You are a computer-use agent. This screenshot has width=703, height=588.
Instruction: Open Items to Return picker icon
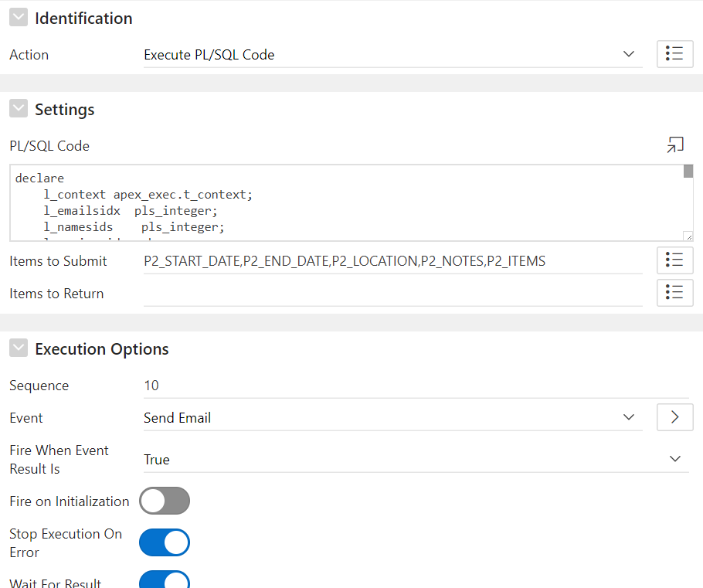tap(674, 293)
